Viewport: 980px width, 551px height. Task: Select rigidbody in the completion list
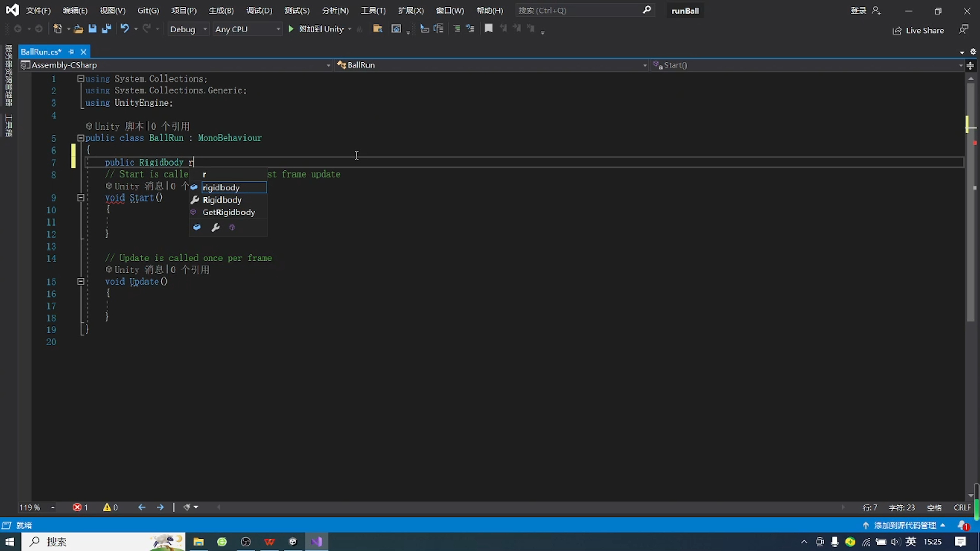coord(221,188)
